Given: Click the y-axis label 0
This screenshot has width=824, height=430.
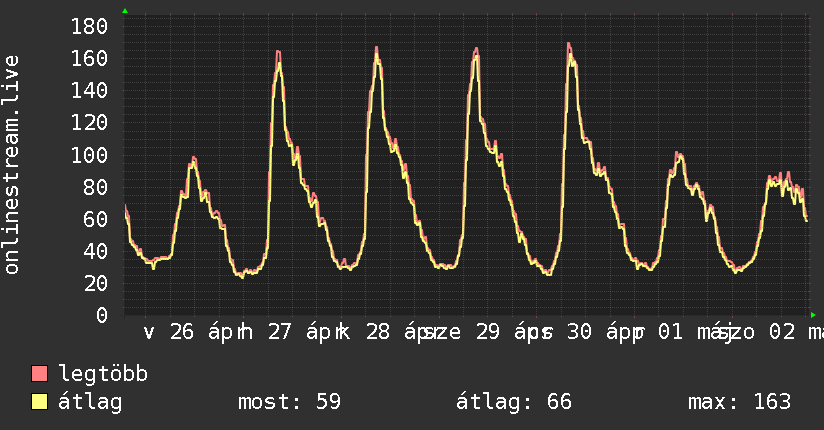Looking at the screenshot, I should pyautogui.click(x=102, y=315).
